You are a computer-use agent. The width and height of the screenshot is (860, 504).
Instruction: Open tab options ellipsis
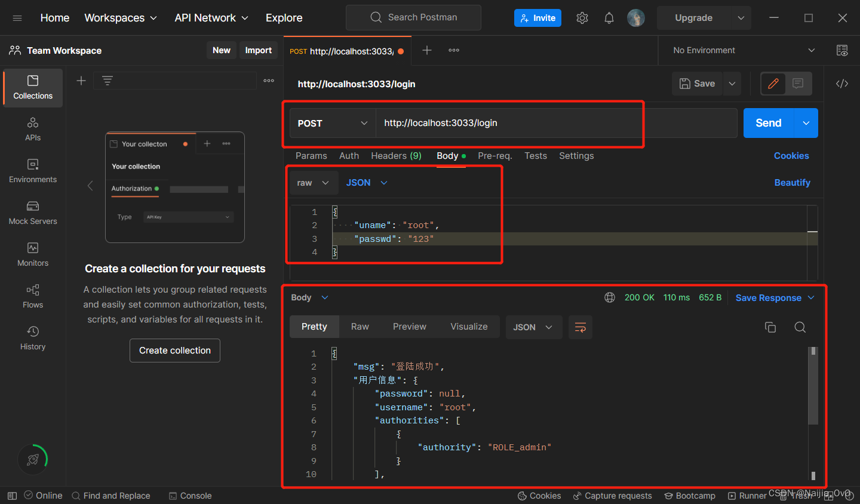(454, 51)
